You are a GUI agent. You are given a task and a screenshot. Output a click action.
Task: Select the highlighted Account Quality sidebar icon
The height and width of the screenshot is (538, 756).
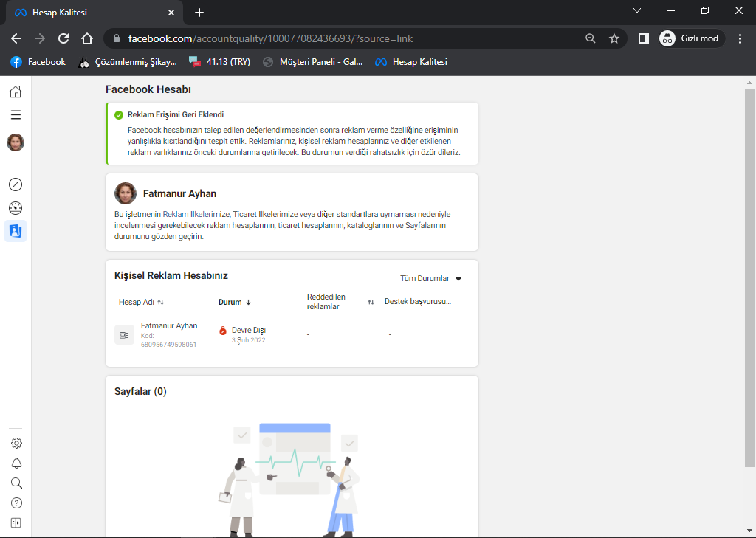(x=16, y=231)
